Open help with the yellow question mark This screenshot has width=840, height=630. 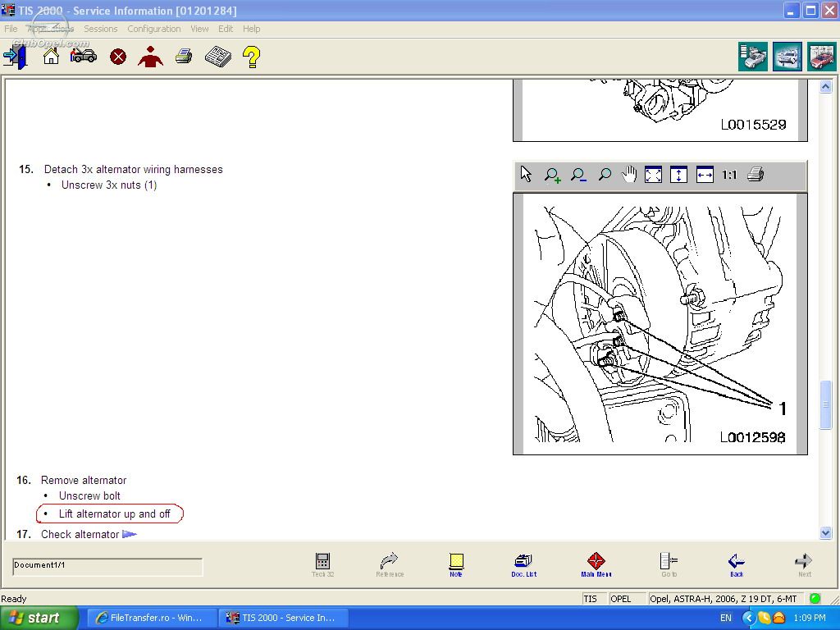251,57
